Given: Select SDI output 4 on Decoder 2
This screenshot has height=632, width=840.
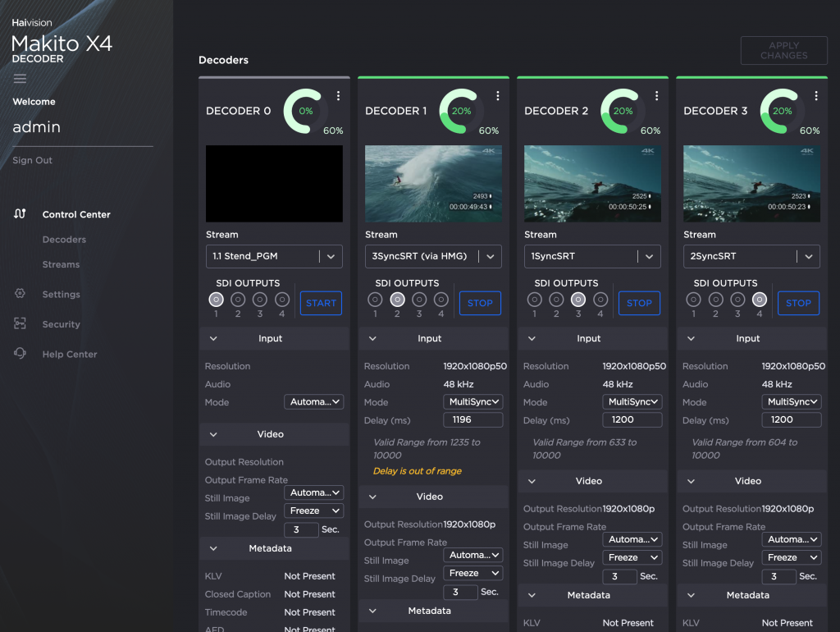Looking at the screenshot, I should (600, 300).
